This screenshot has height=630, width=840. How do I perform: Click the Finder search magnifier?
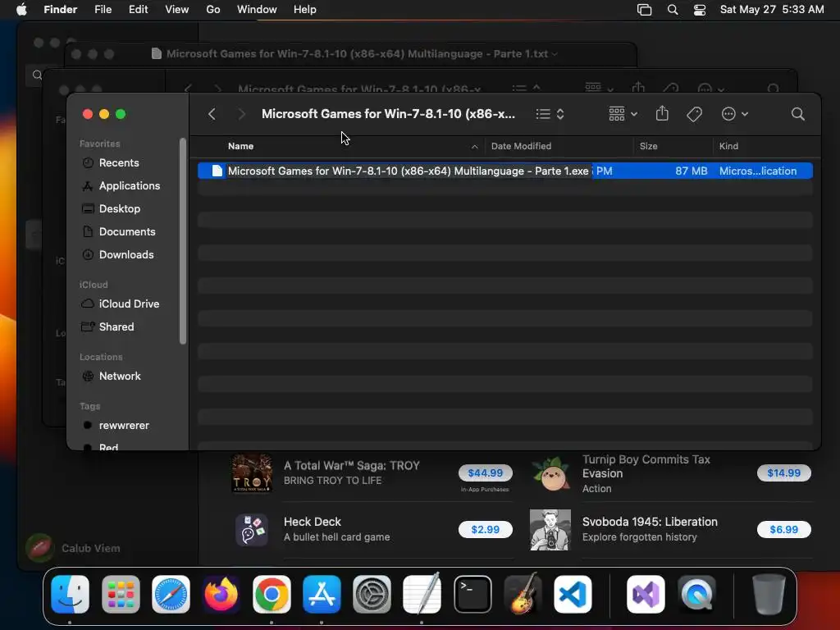pyautogui.click(x=797, y=114)
